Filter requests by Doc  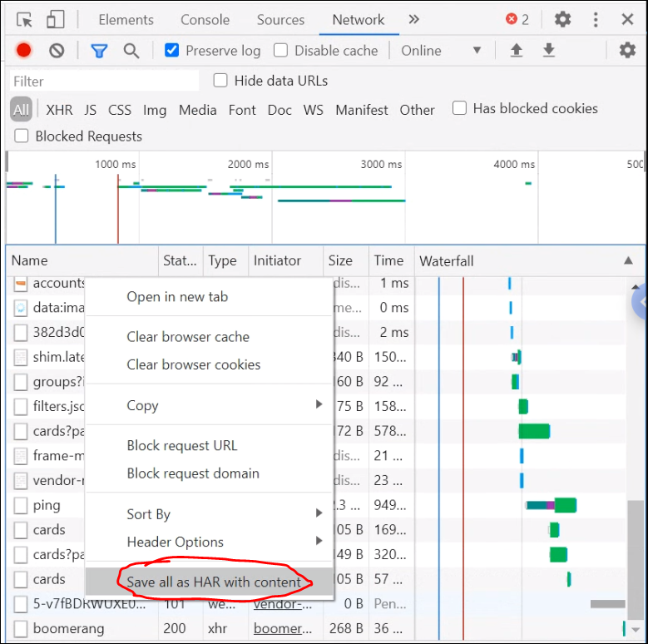(279, 110)
